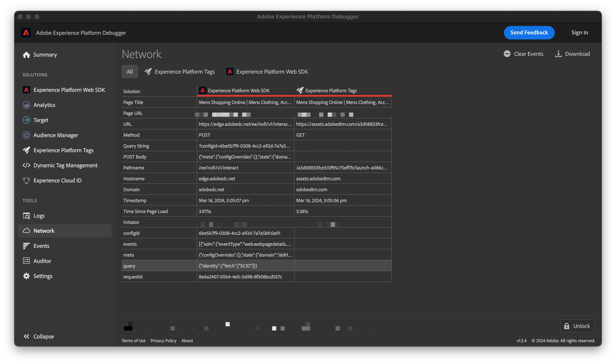Open the Auditor tool

point(42,261)
